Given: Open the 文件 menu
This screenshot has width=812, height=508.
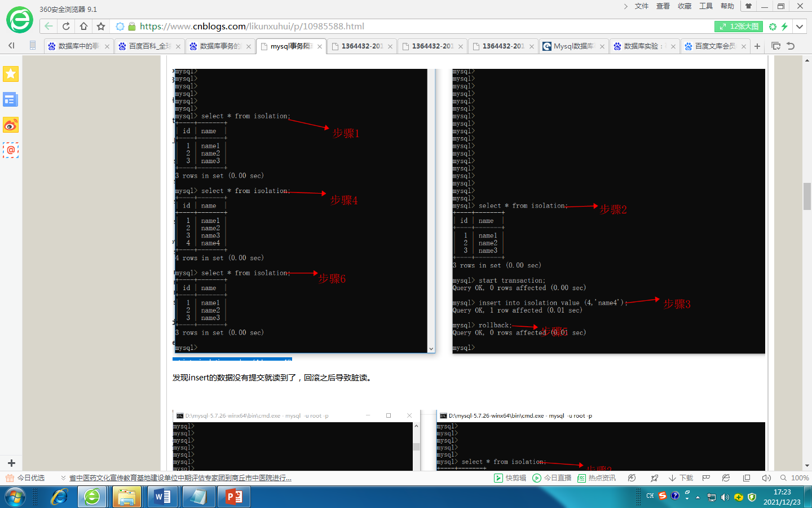Looking at the screenshot, I should pos(642,6).
